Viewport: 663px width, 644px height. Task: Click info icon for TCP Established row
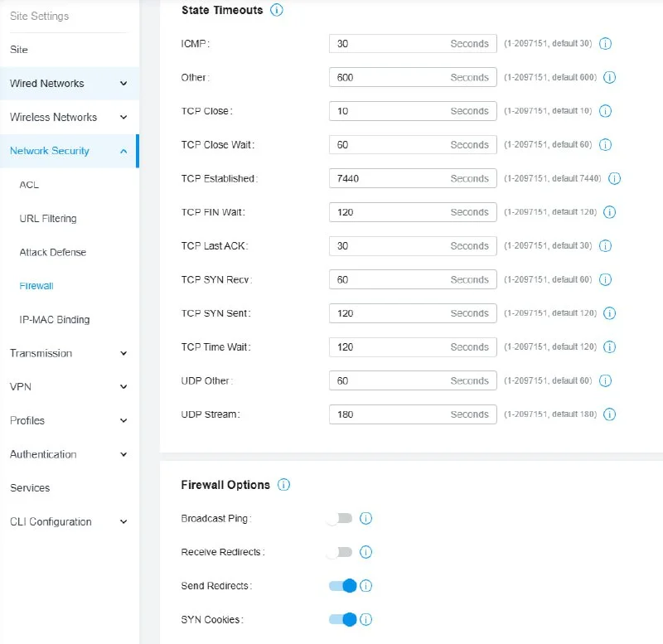pos(614,178)
